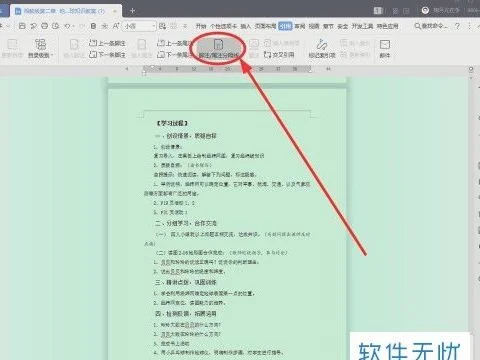Image resolution: width=480 pixels, height=360 pixels.
Task: Switch to the 视图 ribbon tab
Action: tap(314, 26)
